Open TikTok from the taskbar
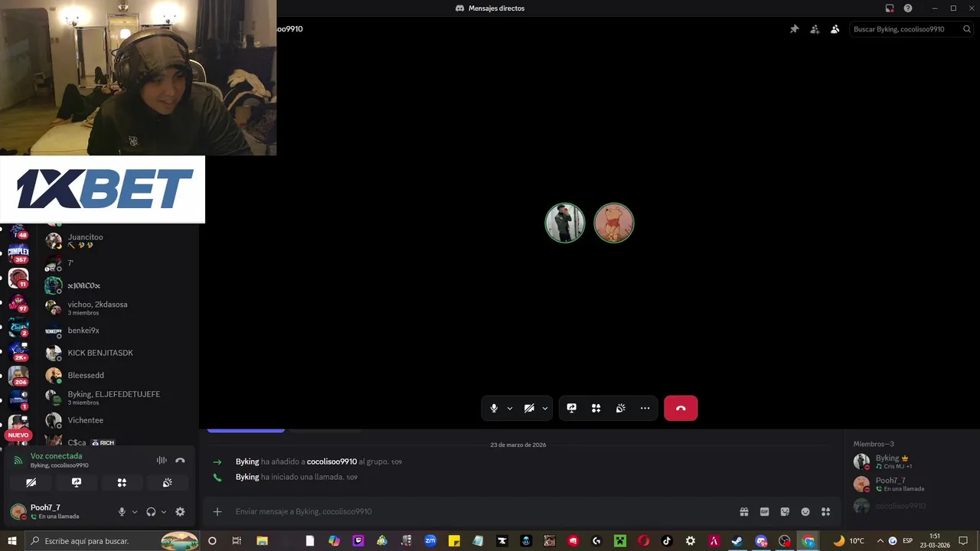The image size is (980, 551). click(x=667, y=541)
